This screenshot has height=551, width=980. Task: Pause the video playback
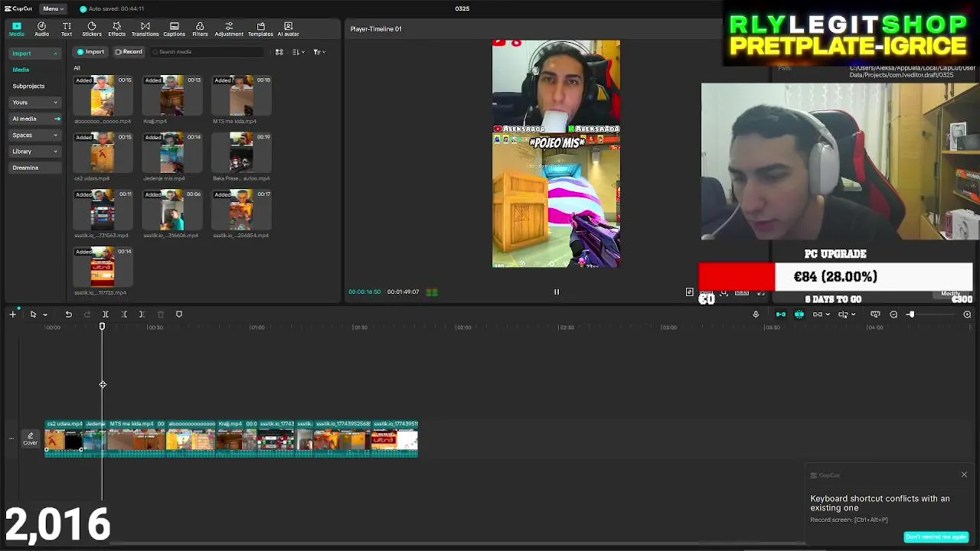pos(557,292)
